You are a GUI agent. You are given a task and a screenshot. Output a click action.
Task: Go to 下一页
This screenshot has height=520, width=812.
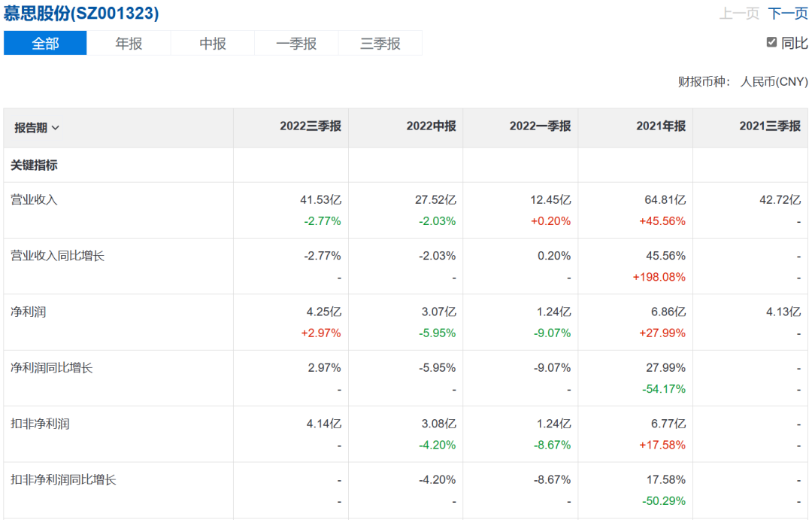pos(787,14)
